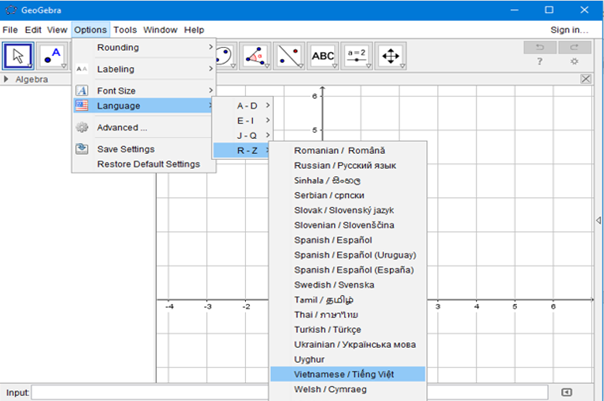
Task: Click the Redo arrow button
Action: click(x=574, y=47)
